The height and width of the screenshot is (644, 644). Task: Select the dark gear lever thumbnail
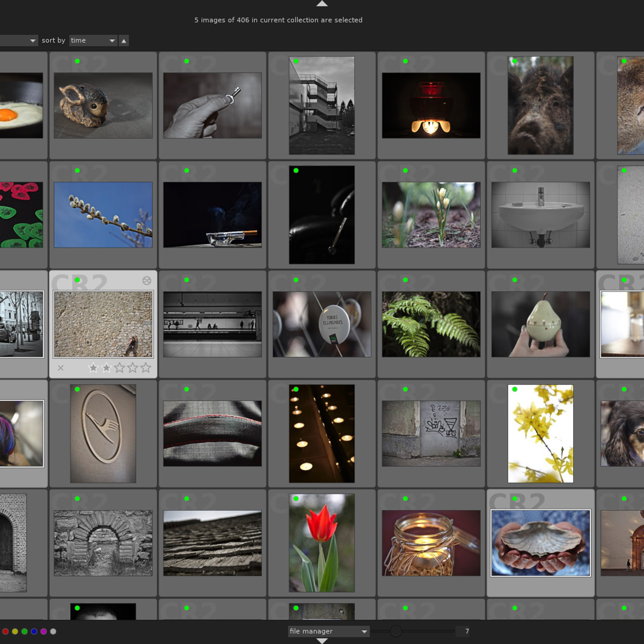pos(322,215)
